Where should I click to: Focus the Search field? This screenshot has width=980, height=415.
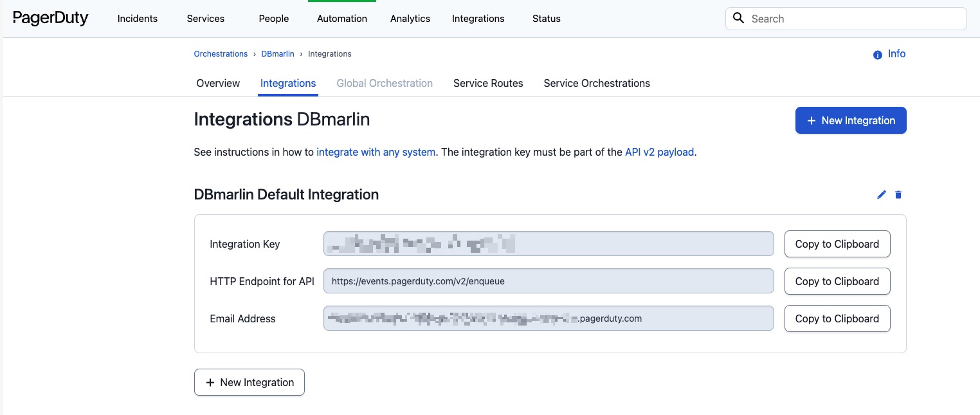click(x=846, y=19)
